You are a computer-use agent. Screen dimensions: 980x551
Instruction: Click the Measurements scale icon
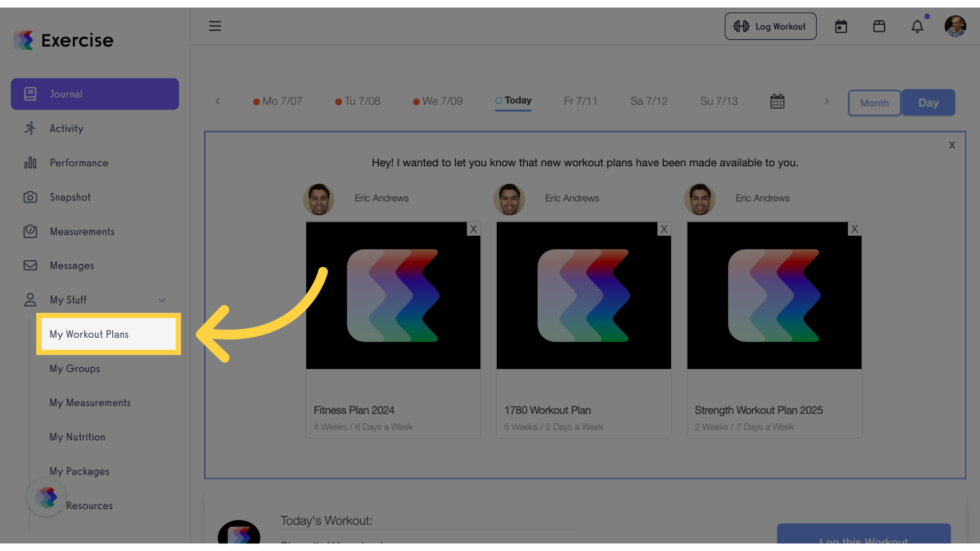coord(30,231)
